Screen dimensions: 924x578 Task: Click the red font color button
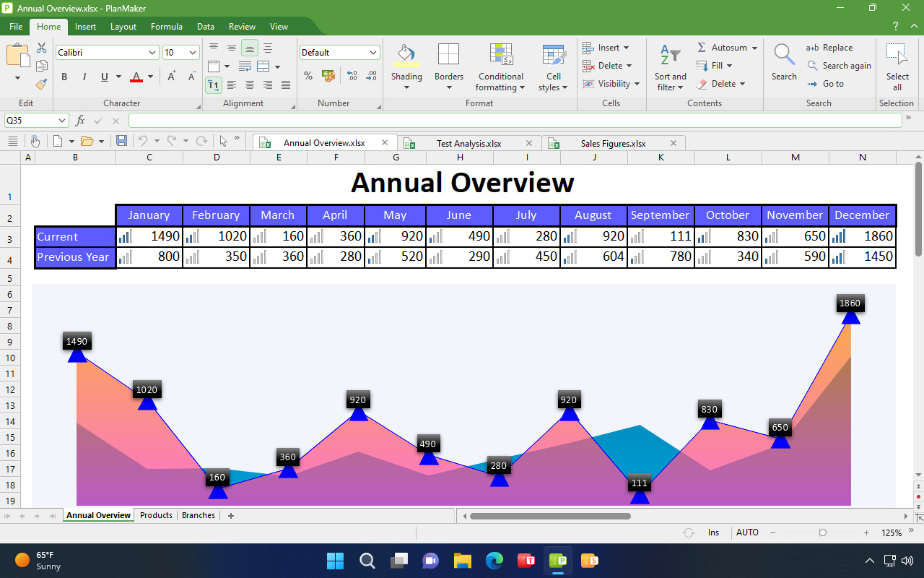(136, 77)
